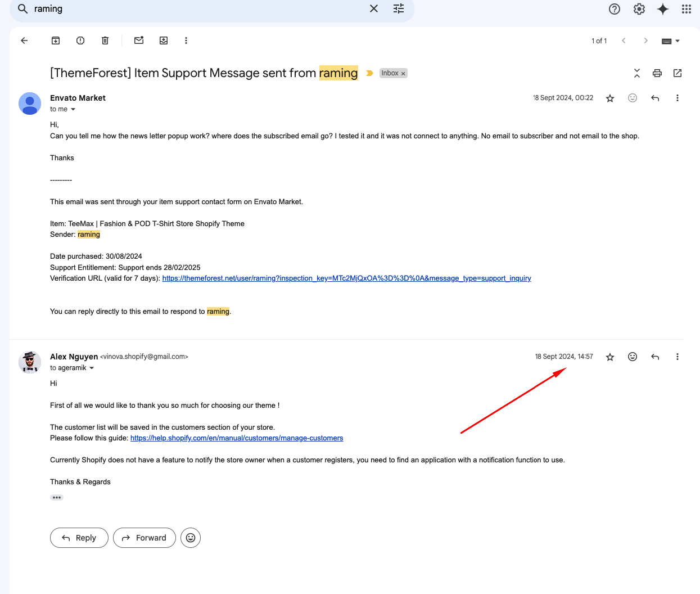Remove the Inbox label
This screenshot has width=700, height=594.
403,74
